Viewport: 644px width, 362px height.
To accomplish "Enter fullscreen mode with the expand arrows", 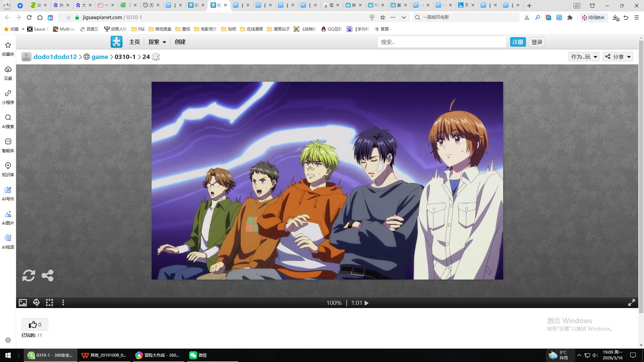I will click(x=631, y=303).
